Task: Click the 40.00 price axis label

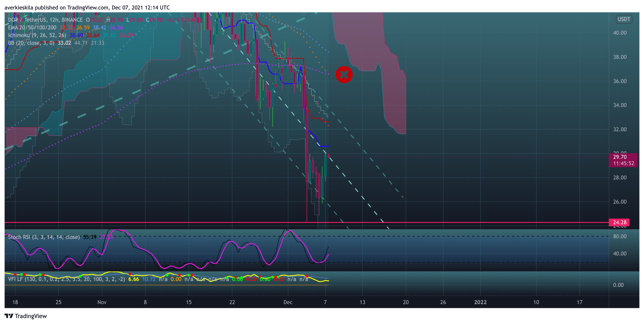Action: 620,33
